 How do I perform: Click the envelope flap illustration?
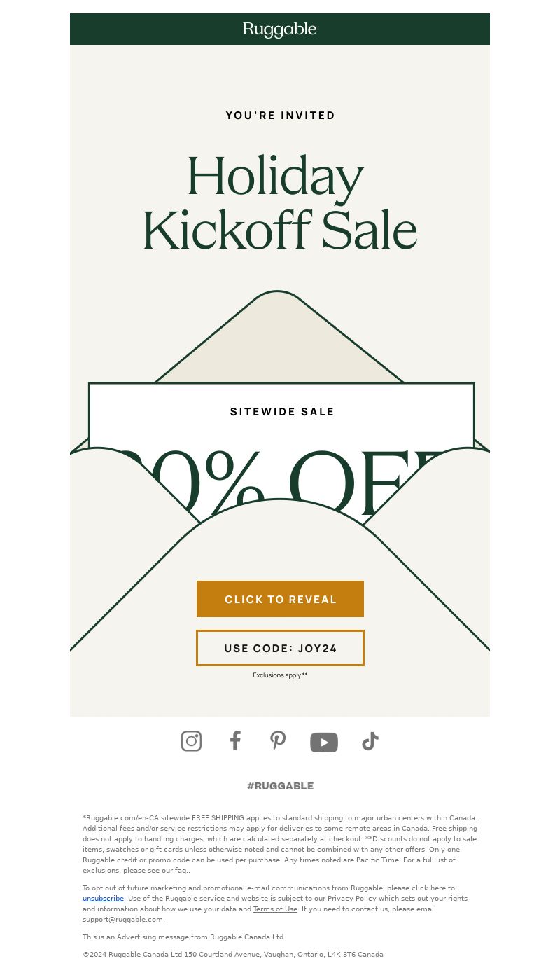click(279, 338)
